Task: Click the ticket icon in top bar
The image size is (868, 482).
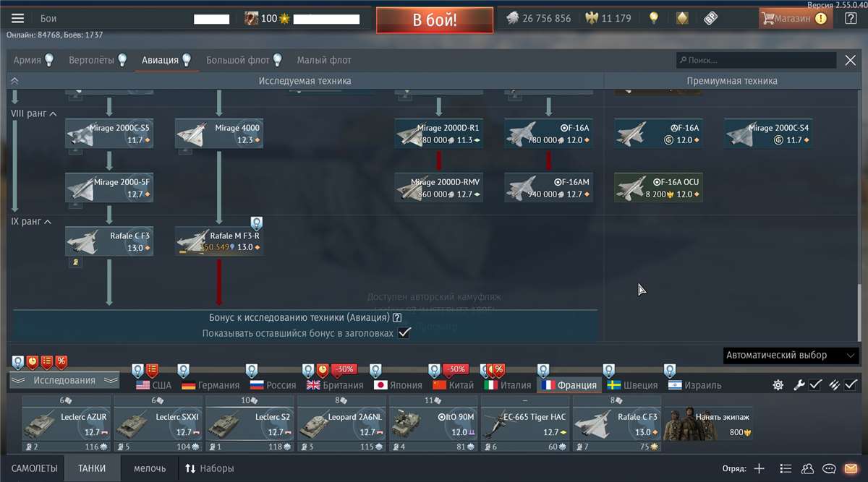Action: pyautogui.click(x=710, y=18)
